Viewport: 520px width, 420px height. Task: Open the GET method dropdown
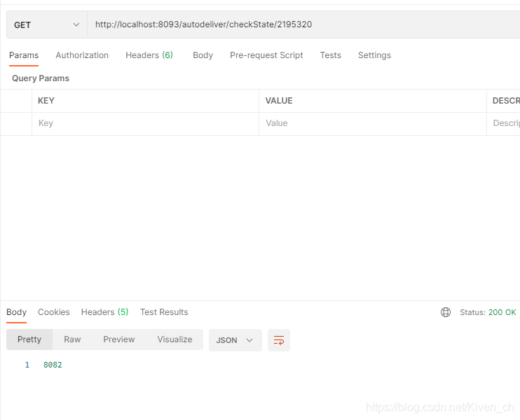click(47, 24)
